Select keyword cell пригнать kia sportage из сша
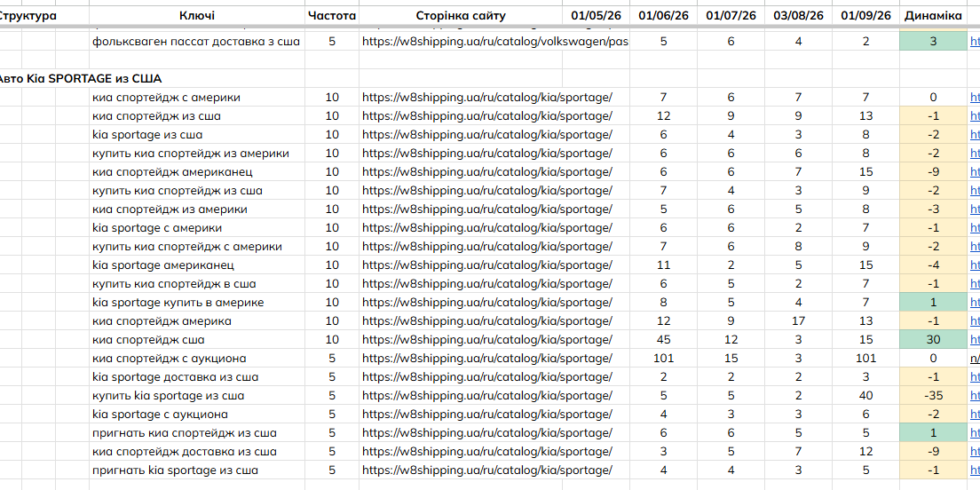Screen dimensions: 980x490 pos(175,470)
